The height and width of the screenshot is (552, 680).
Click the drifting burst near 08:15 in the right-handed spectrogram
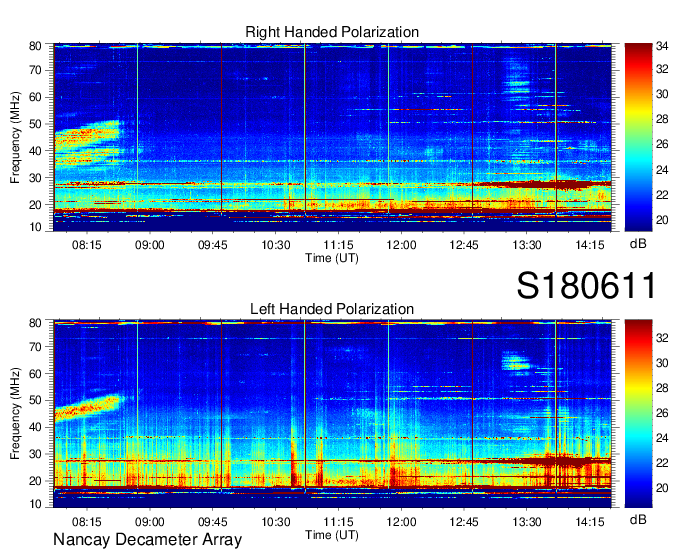[88, 142]
